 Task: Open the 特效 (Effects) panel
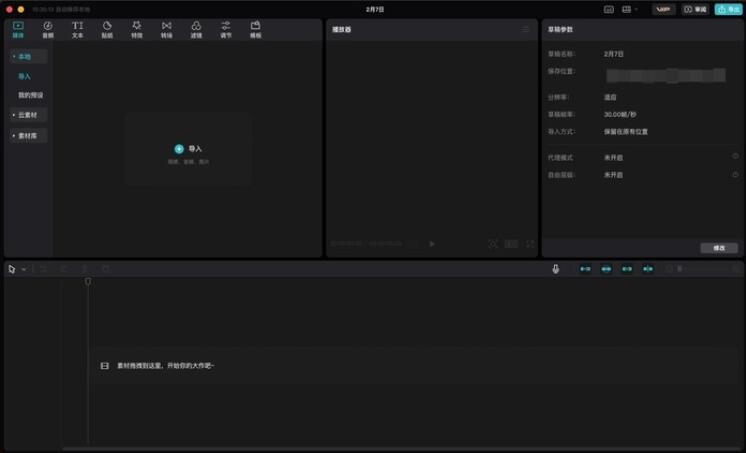(x=136, y=29)
